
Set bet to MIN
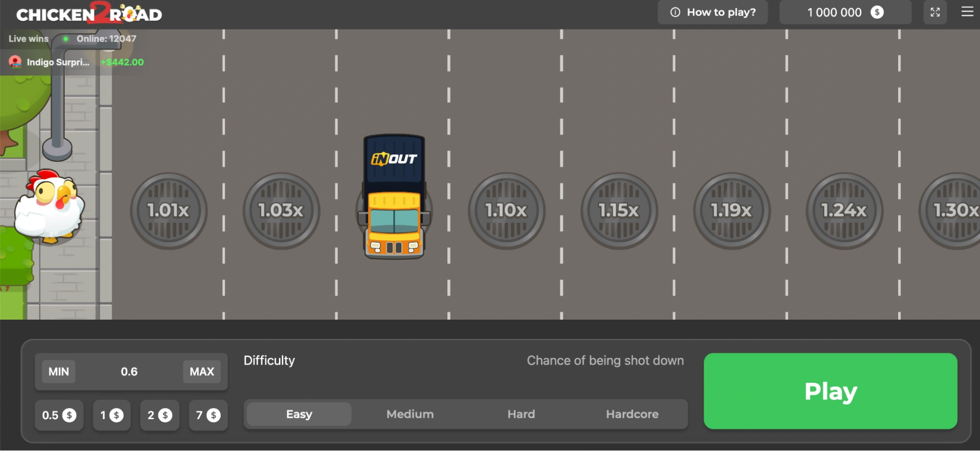[x=58, y=372]
